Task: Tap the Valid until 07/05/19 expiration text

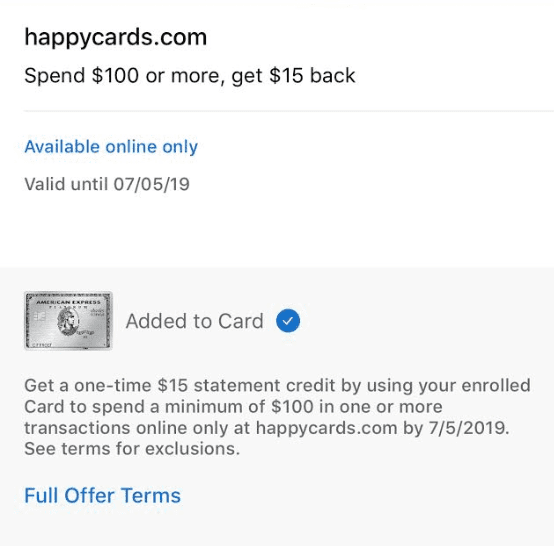Action: tap(107, 184)
